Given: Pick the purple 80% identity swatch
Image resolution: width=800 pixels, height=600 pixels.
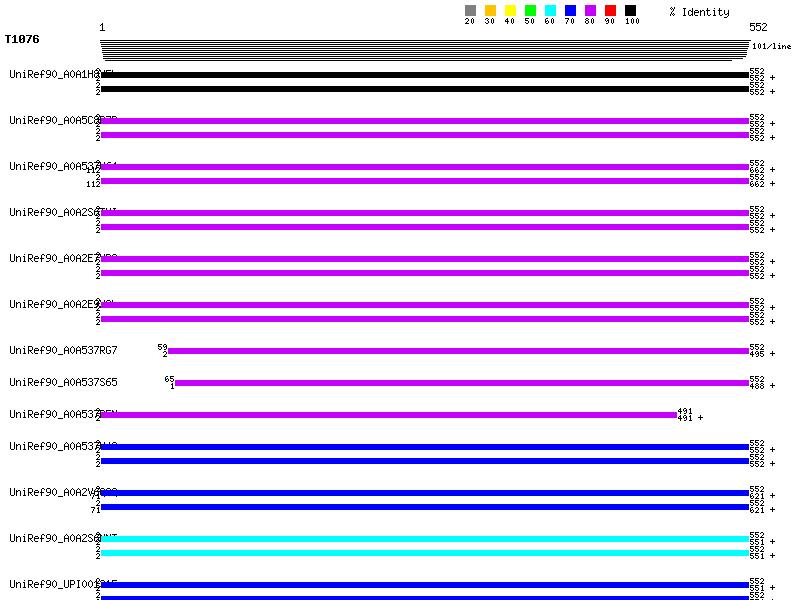Looking at the screenshot, I should 590,11.
